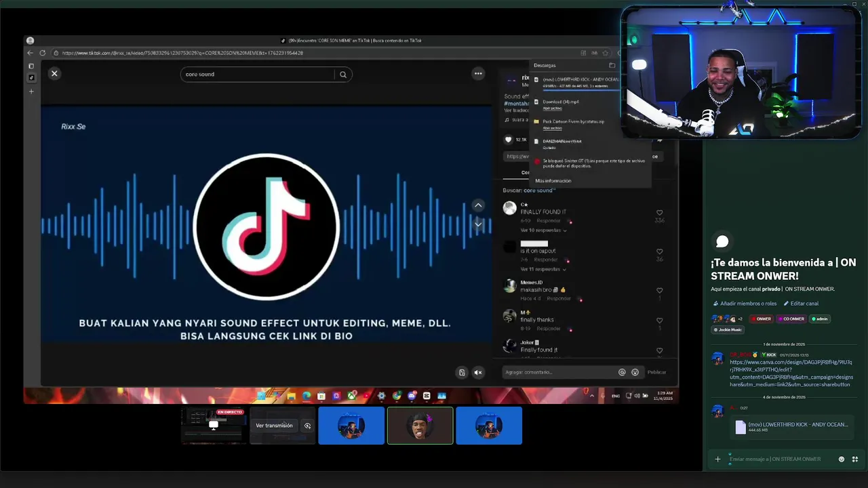
Task: Click the ONWER role badge
Action: (761, 319)
